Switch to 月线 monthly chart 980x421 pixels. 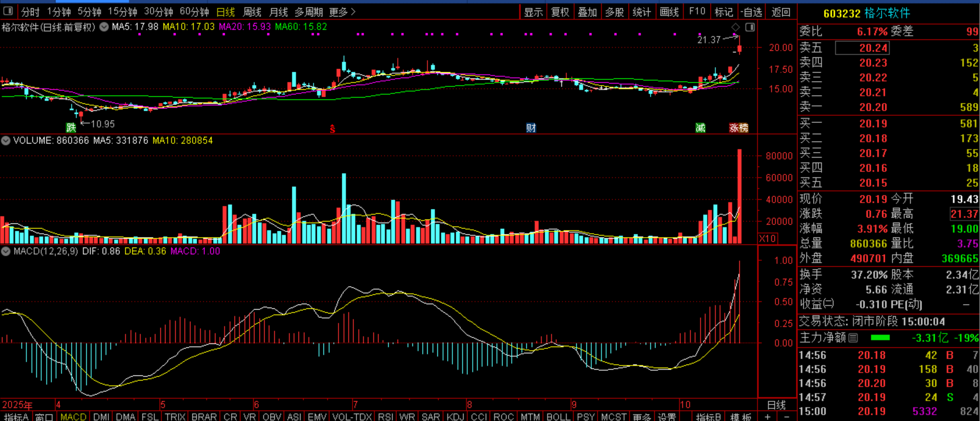[278, 11]
